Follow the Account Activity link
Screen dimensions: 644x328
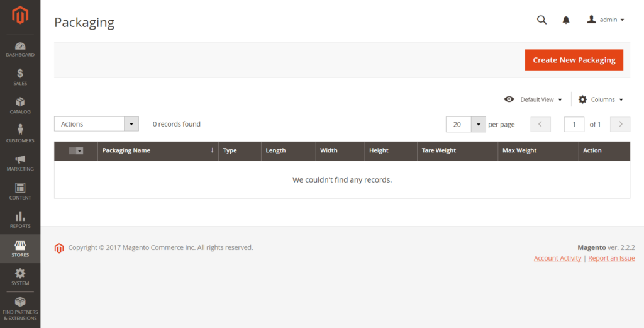pos(557,258)
